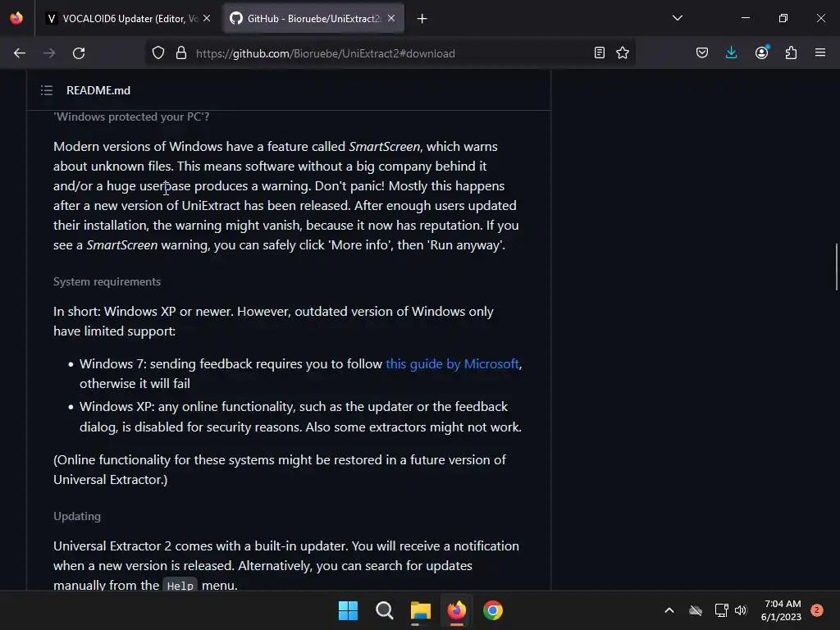Image resolution: width=840 pixels, height=630 pixels.
Task: Open File Explorer from the taskbar
Action: (x=421, y=610)
